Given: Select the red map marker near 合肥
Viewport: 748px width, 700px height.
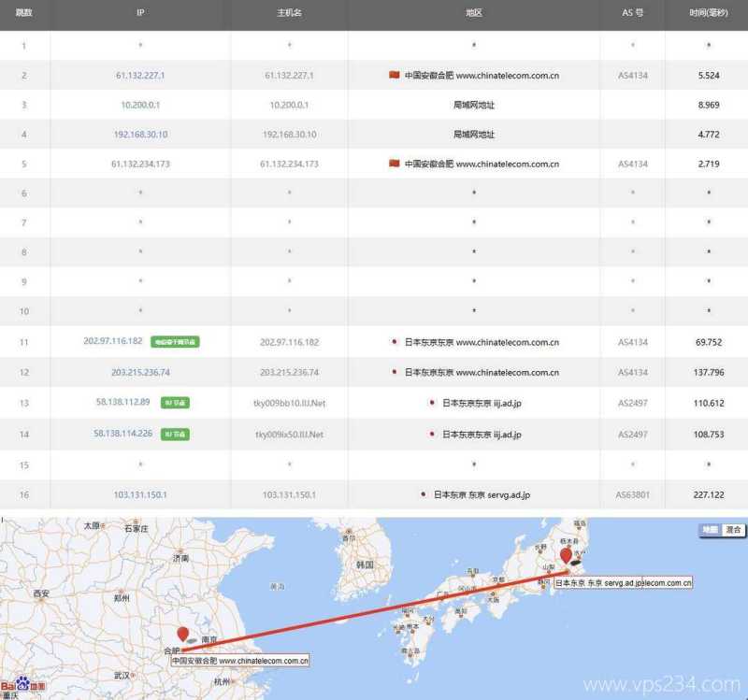Looking at the screenshot, I should pyautogui.click(x=183, y=636).
